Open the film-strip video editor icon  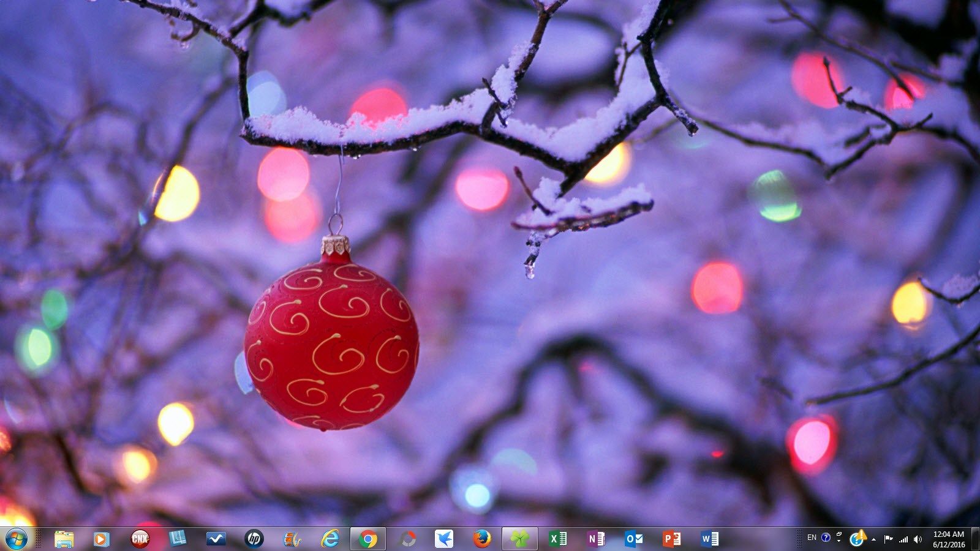coord(292,539)
